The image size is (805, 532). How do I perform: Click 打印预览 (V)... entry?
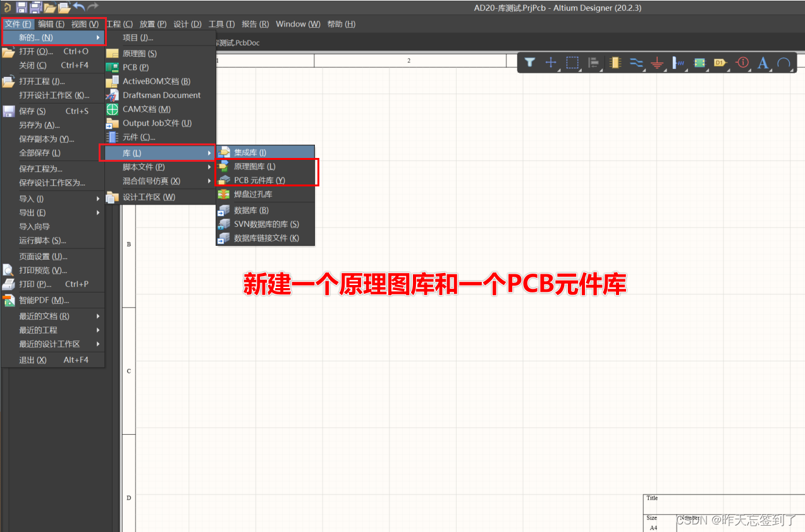click(53, 270)
